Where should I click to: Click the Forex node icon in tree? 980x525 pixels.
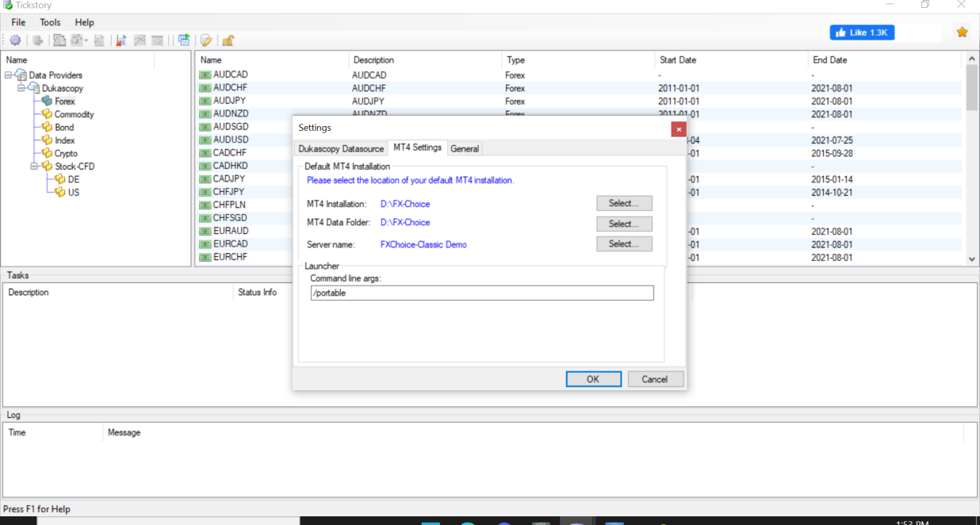click(47, 102)
